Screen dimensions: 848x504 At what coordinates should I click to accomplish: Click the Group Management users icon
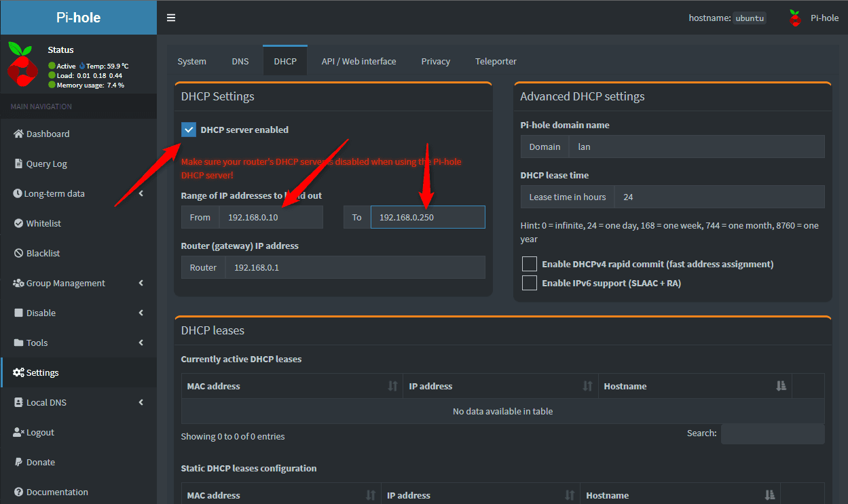click(x=19, y=283)
